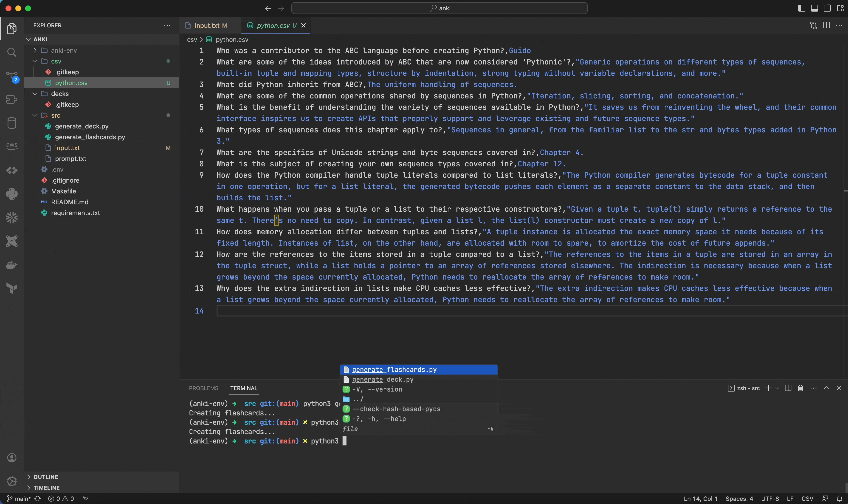
Task: Open Manage settings gear in activity bar
Action: (x=12, y=481)
